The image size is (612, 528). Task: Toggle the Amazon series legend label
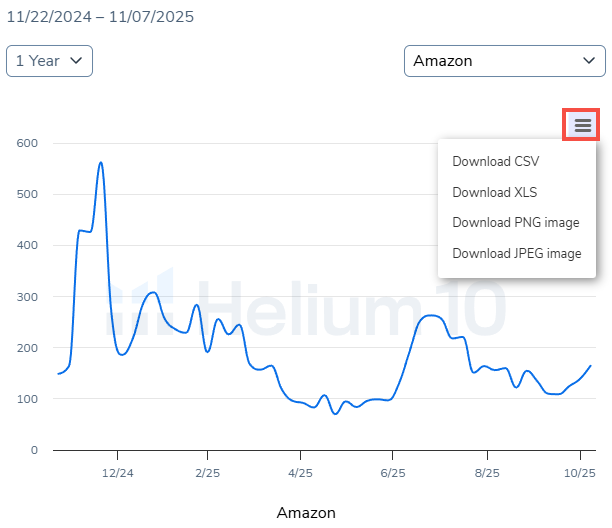[306, 513]
